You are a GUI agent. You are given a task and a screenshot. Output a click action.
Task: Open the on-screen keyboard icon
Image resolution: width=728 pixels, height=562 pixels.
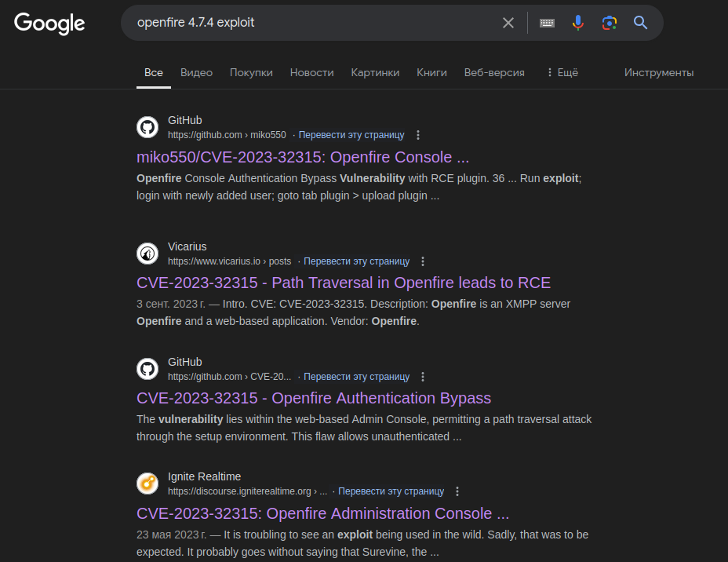point(547,23)
